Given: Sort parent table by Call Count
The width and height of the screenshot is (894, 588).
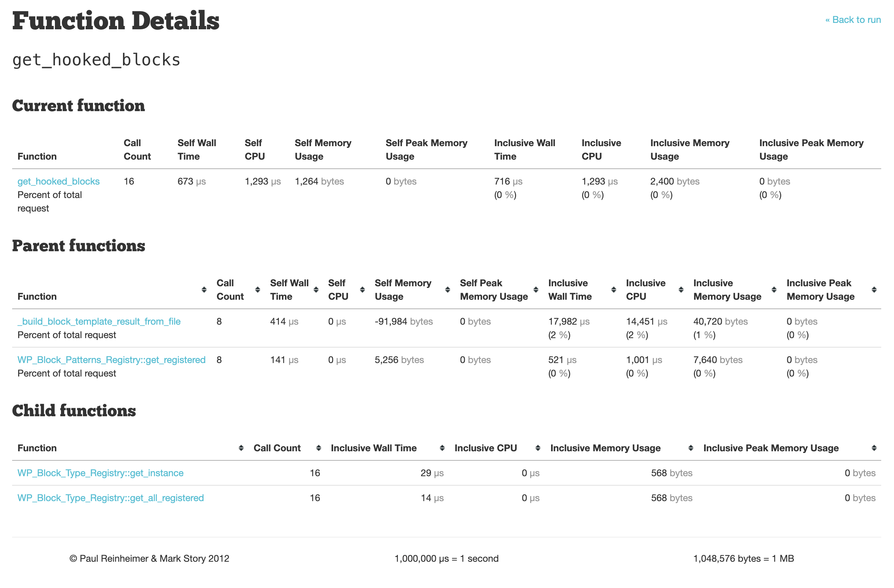Looking at the screenshot, I should coord(230,290).
